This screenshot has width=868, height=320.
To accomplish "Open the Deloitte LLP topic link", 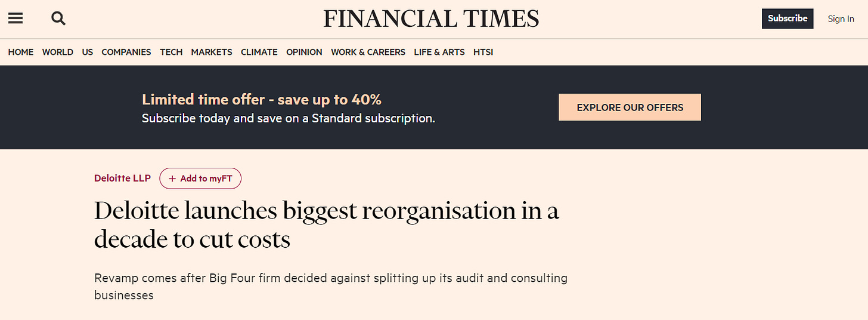I will 122,178.
